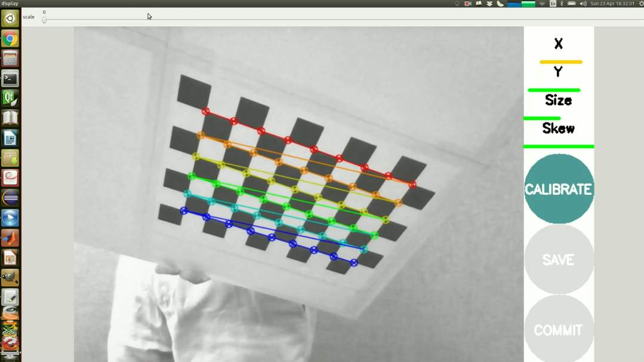Launch GIMP from the dock
The width and height of the screenshot is (644, 362).
pos(10,277)
